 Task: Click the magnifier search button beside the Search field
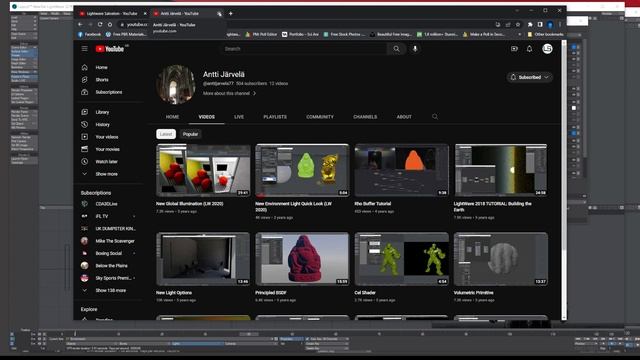pyautogui.click(x=396, y=49)
